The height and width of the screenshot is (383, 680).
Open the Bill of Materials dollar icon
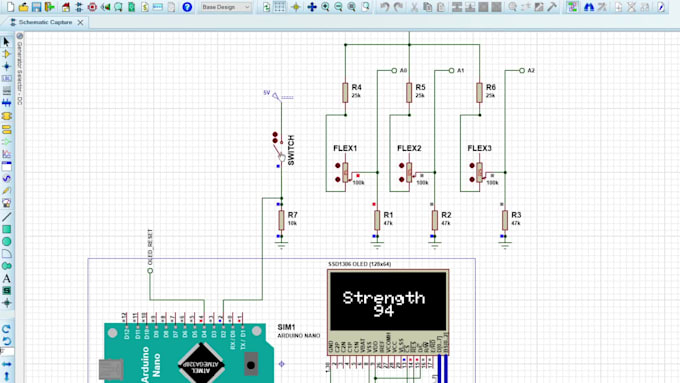pos(145,7)
